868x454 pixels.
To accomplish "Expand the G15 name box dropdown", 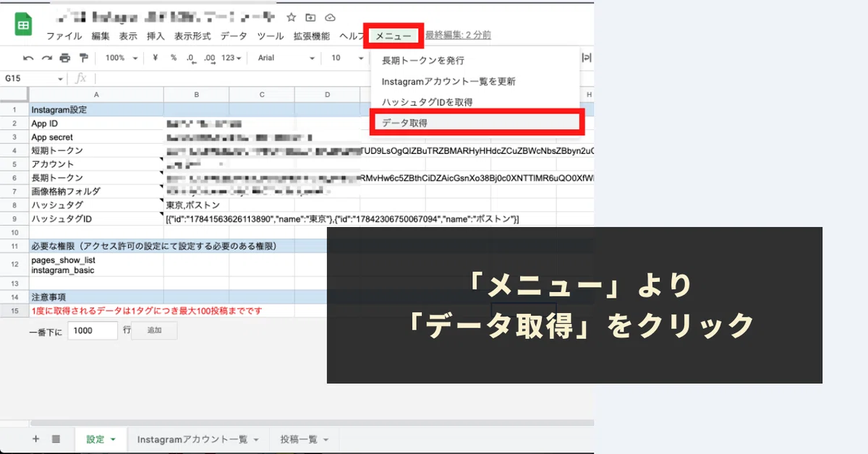I will (x=61, y=78).
